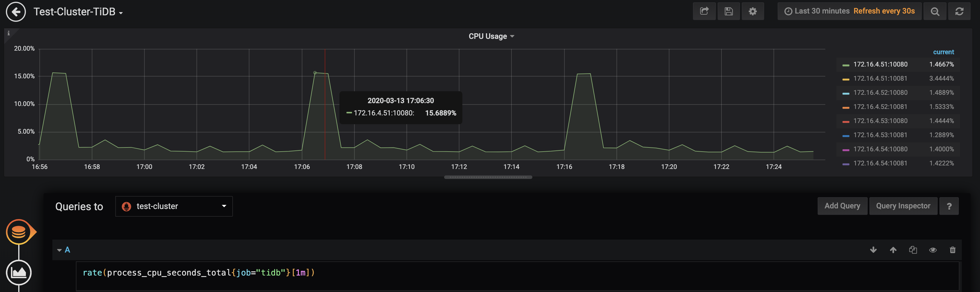Toggle the 172.16.4.53:10080 legend series

point(880,121)
